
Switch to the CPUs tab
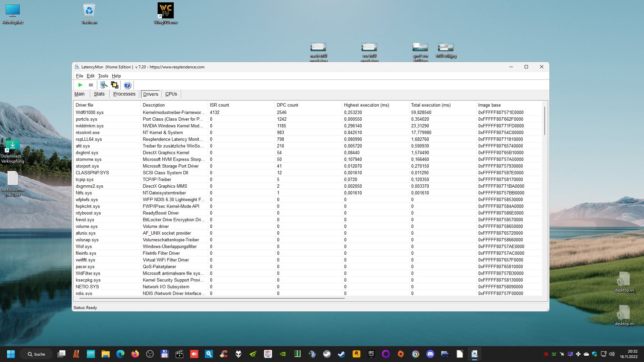pyautogui.click(x=171, y=94)
